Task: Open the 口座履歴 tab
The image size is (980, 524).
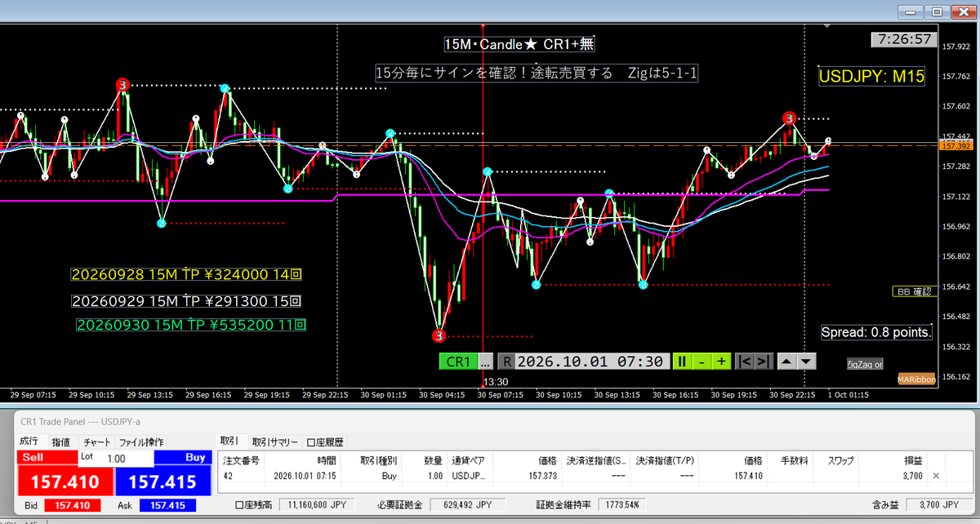Action: click(x=326, y=442)
